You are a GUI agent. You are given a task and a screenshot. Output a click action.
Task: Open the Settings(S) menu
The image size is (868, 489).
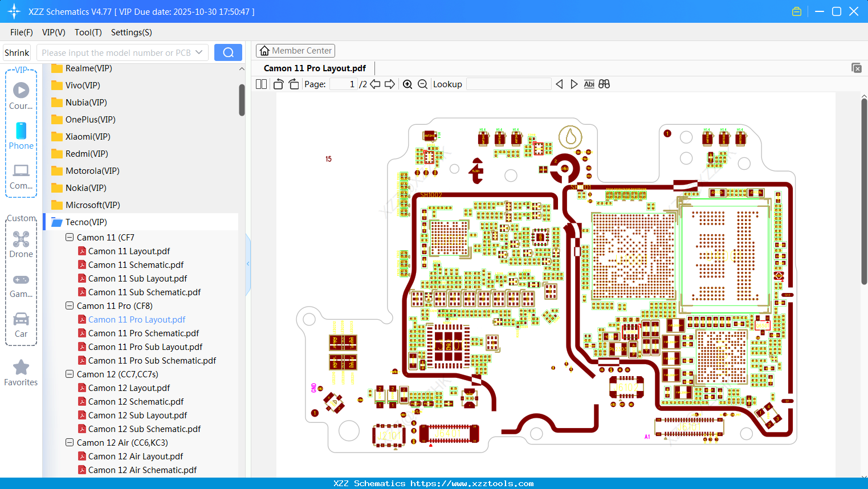[132, 32]
